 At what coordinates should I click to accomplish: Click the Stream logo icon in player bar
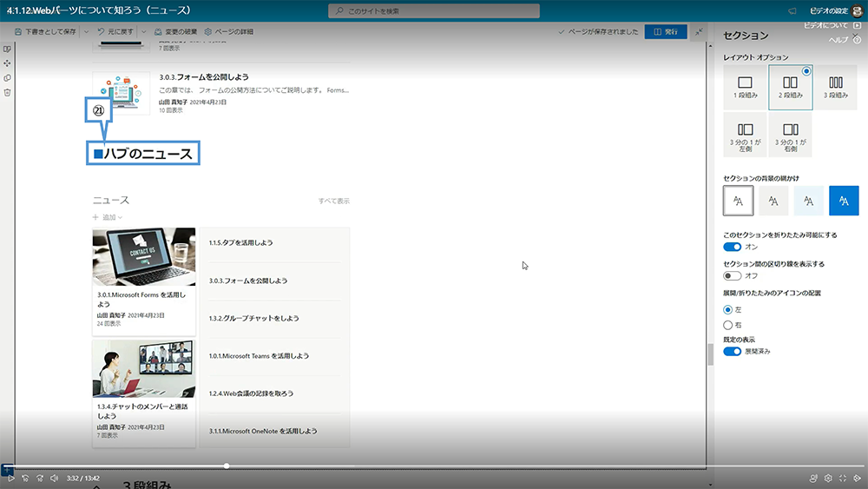click(x=858, y=478)
